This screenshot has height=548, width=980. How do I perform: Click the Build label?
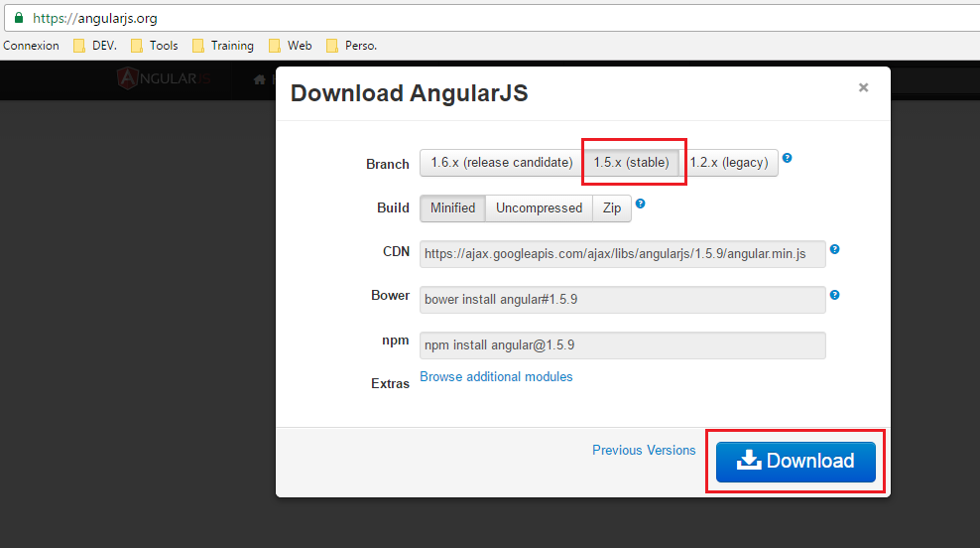393,207
